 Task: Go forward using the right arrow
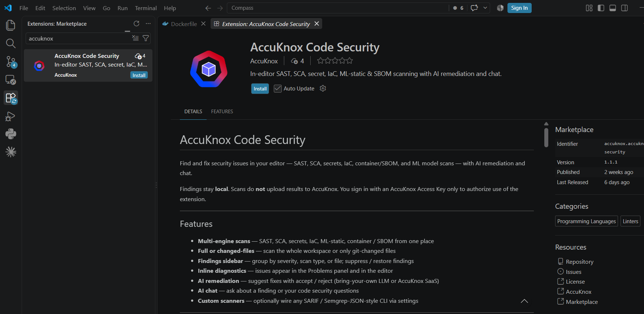click(220, 8)
